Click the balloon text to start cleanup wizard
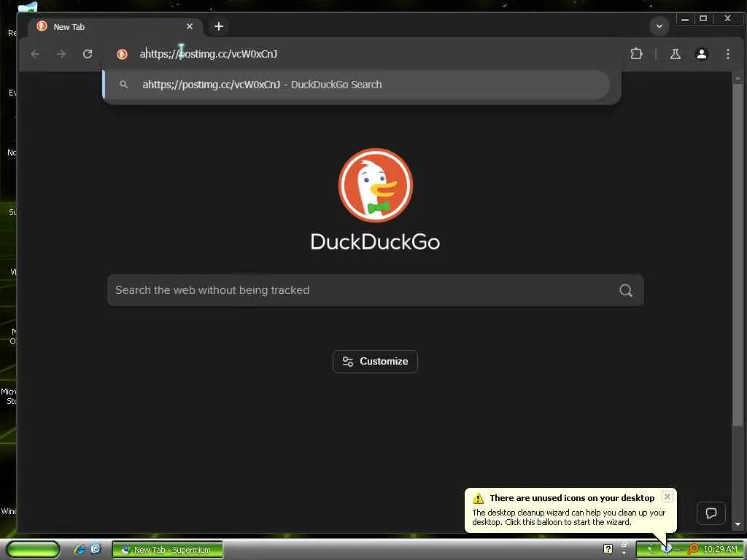The height and width of the screenshot is (560, 747). [x=568, y=517]
